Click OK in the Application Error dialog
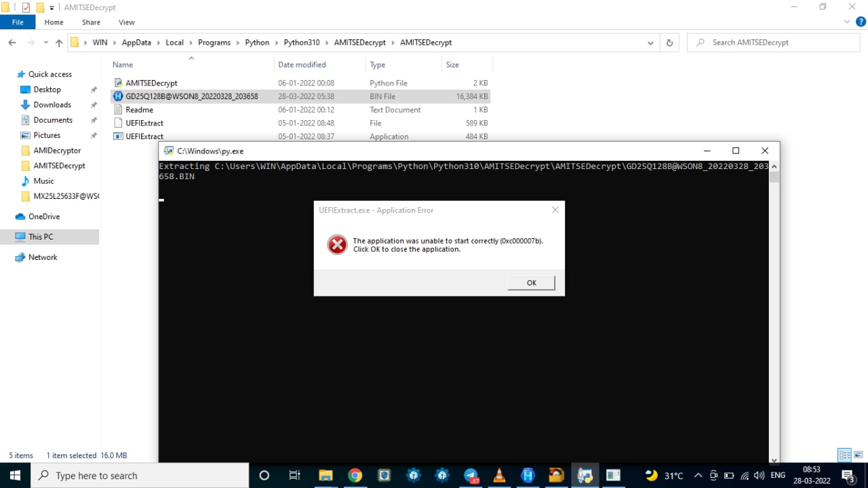This screenshot has width=868, height=488. tap(531, 282)
